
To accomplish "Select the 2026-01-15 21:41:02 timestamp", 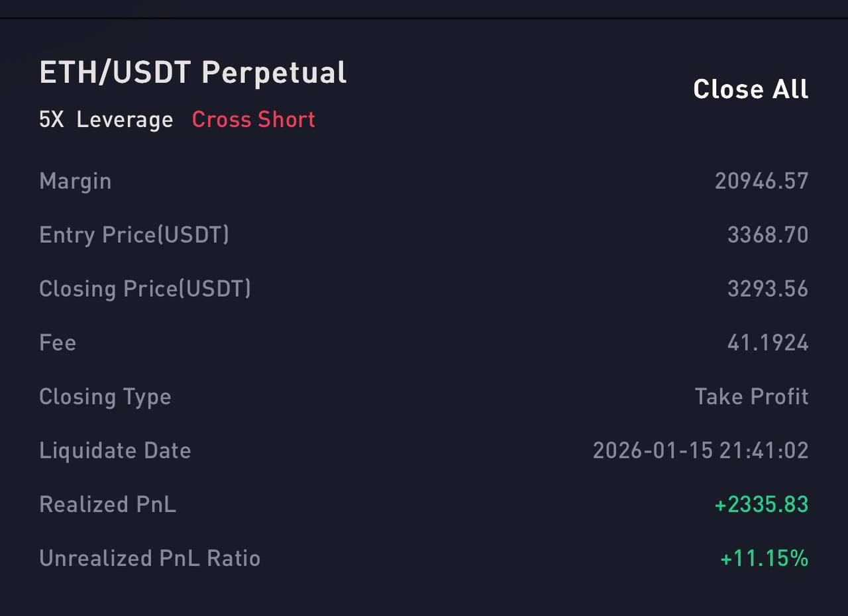I will click(x=700, y=451).
